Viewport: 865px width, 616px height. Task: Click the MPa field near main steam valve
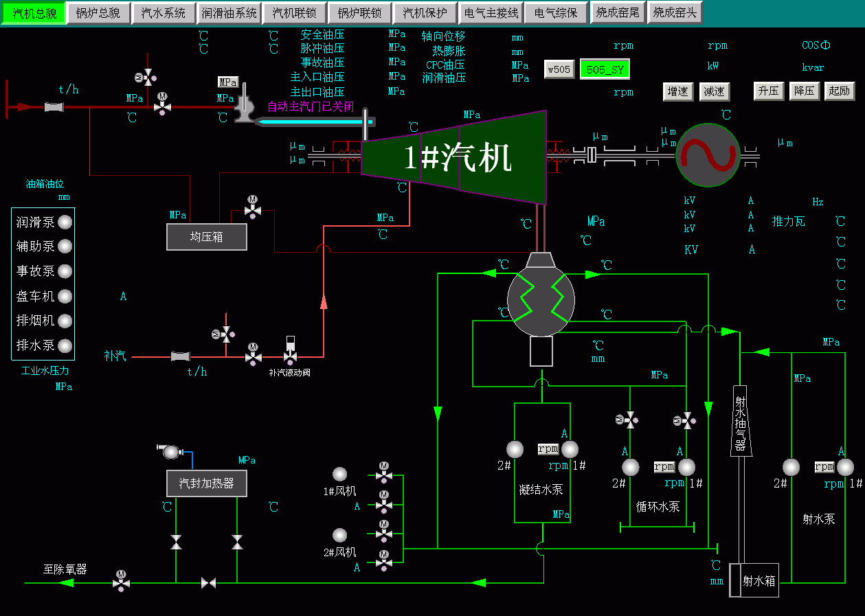(x=228, y=82)
